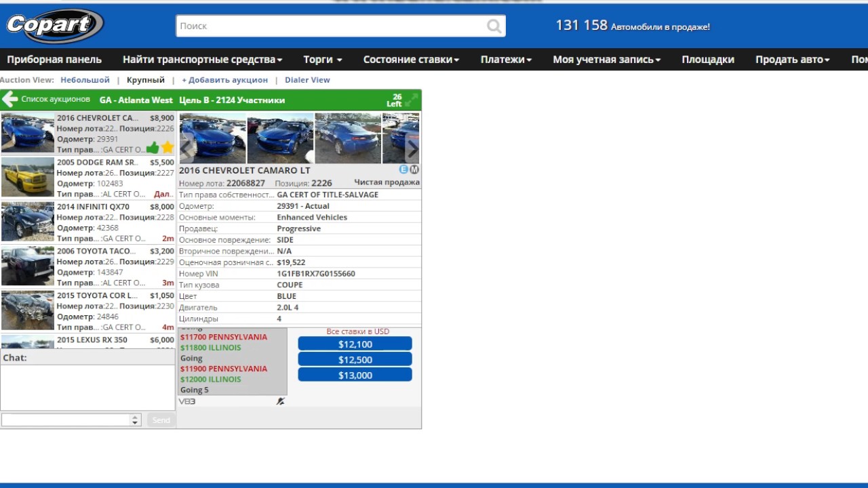868x488 pixels.
Task: Expand the Найти транспортные средства dropdown
Action: pos(203,60)
